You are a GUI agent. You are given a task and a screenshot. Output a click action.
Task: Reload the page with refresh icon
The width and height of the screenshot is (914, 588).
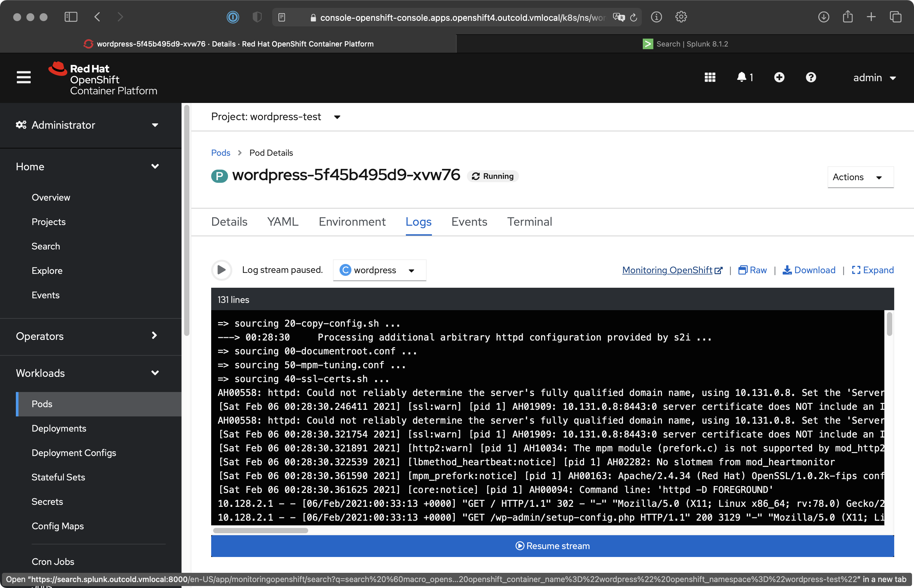[x=634, y=17]
